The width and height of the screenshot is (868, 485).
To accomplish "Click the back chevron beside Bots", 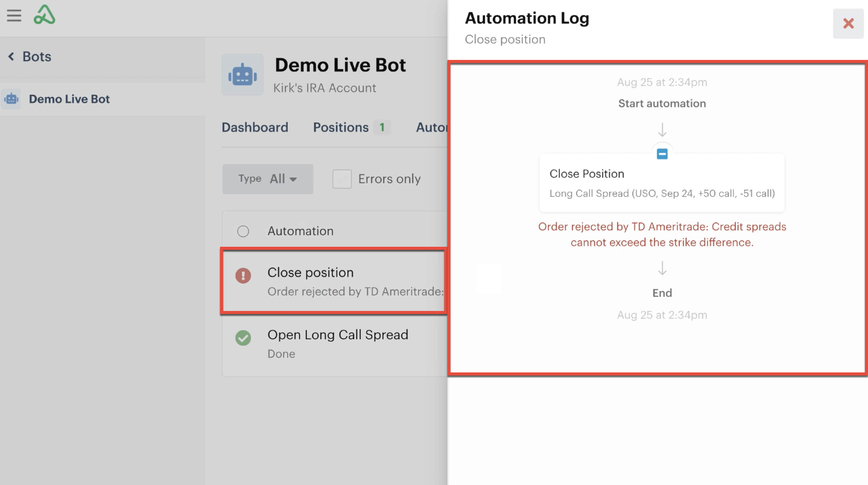I will coord(11,56).
